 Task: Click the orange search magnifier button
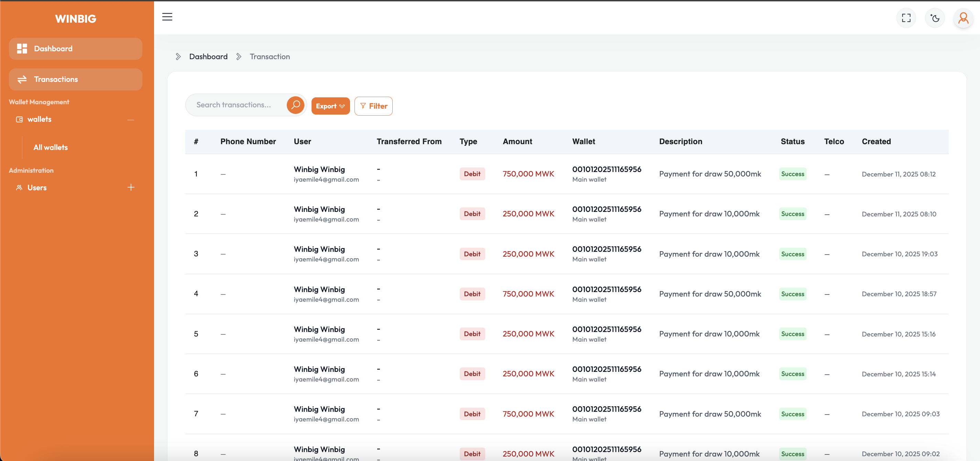[295, 105]
